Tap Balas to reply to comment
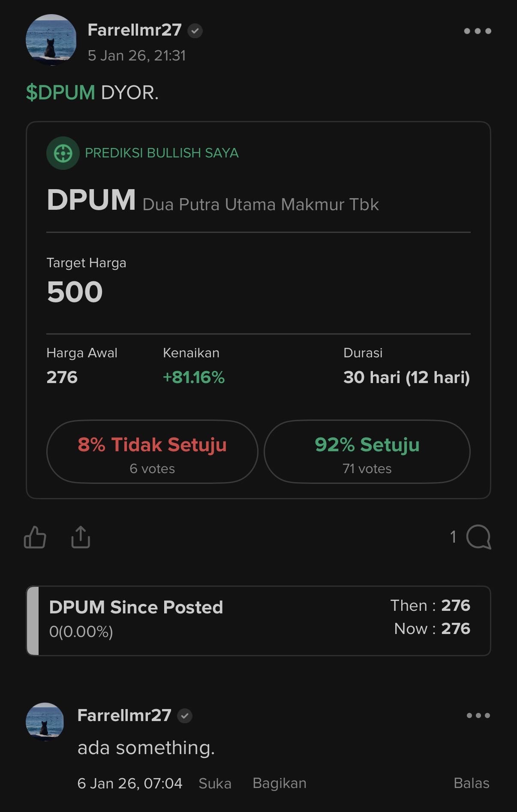The height and width of the screenshot is (812, 517). pos(471,783)
